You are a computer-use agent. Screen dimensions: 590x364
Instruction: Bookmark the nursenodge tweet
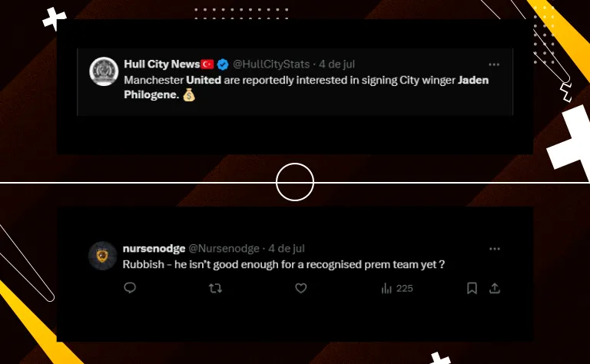tap(472, 289)
